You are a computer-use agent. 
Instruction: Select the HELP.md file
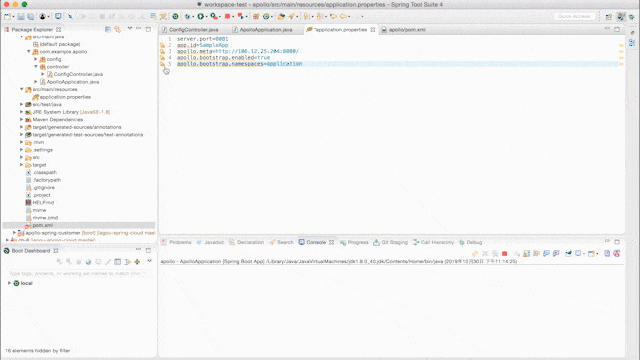(x=43, y=203)
